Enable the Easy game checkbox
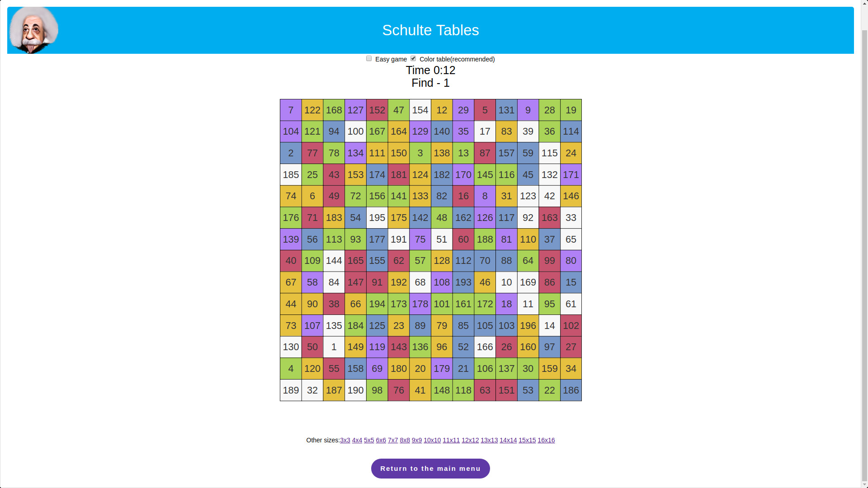 (x=369, y=59)
